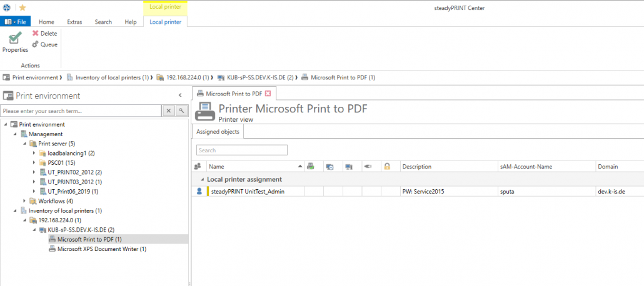Collapse Inventory of local printers node
This screenshot has width=644, height=286.
pyautogui.click(x=15, y=210)
